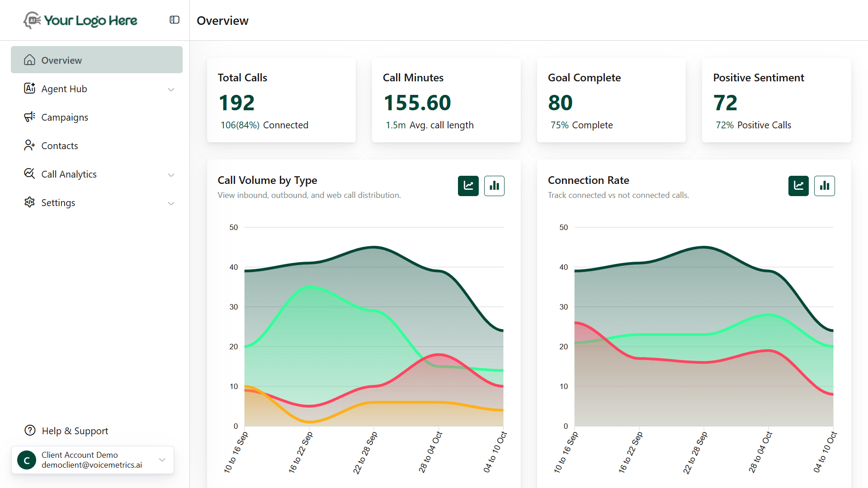Collapse the sidebar using the panel toggle icon
The image size is (868, 488).
[174, 20]
